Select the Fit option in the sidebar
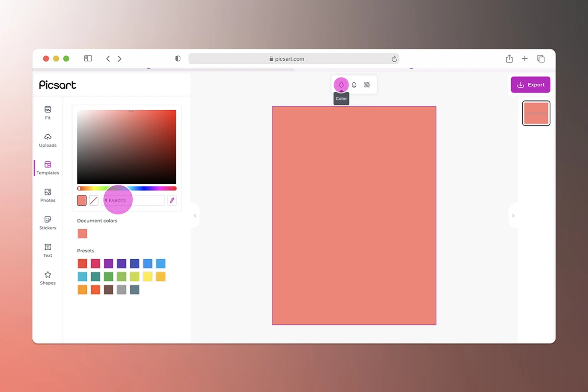This screenshot has width=588, height=392. (48, 114)
